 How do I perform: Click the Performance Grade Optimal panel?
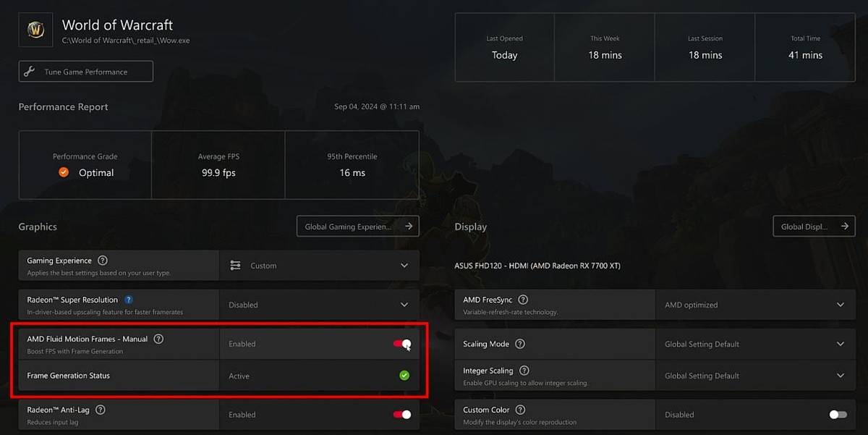[x=85, y=165]
